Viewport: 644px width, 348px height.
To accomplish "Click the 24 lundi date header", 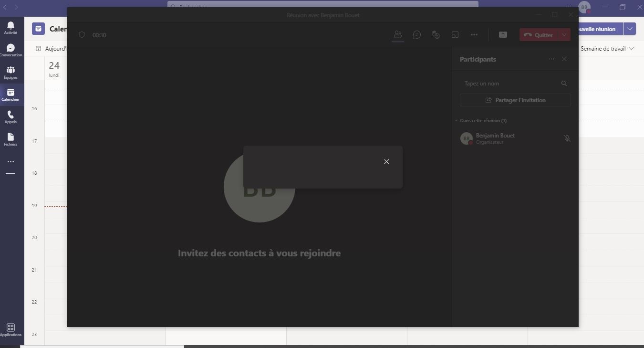I will click(54, 69).
